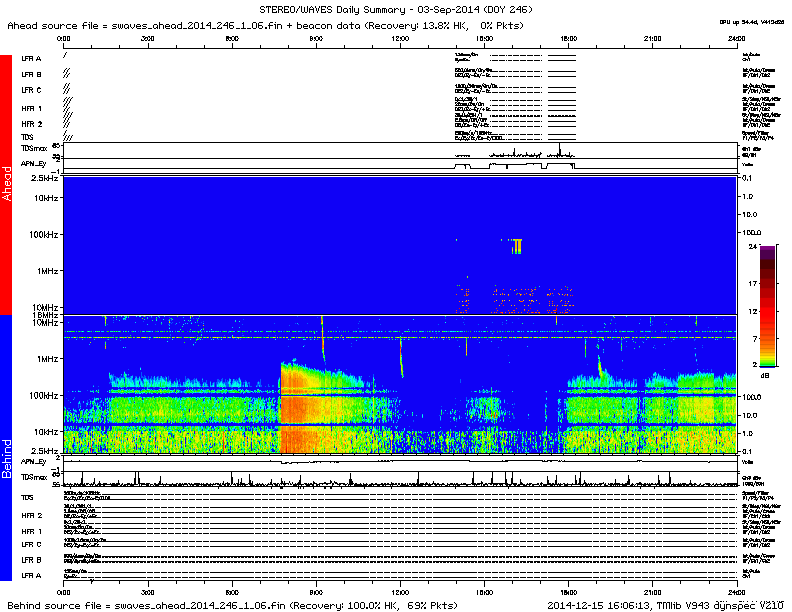Select the LFR A label in Ahead panel
The image size is (792, 612).
31,59
